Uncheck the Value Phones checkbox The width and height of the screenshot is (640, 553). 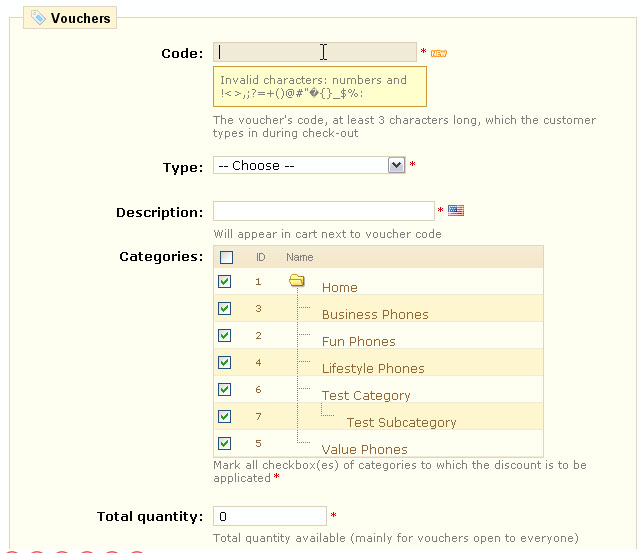tap(225, 444)
